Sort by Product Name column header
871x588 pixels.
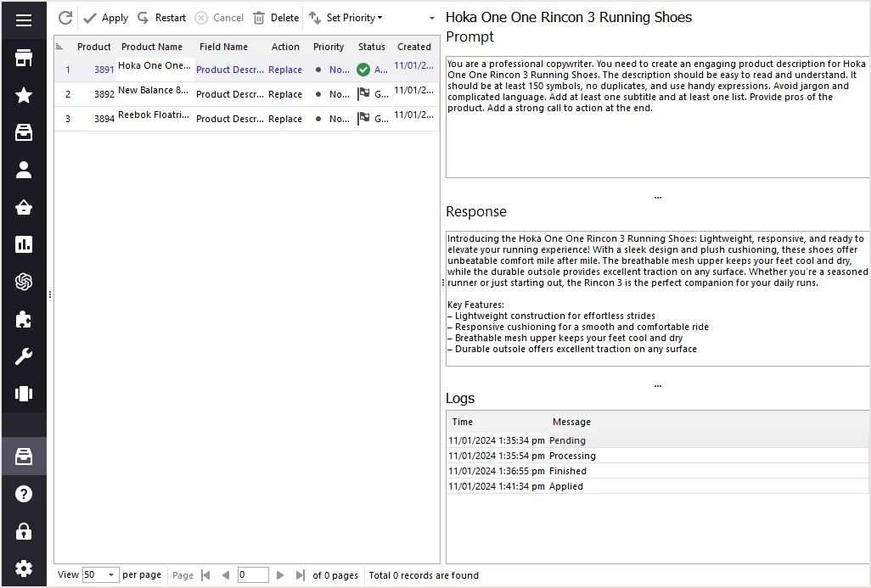click(x=151, y=47)
